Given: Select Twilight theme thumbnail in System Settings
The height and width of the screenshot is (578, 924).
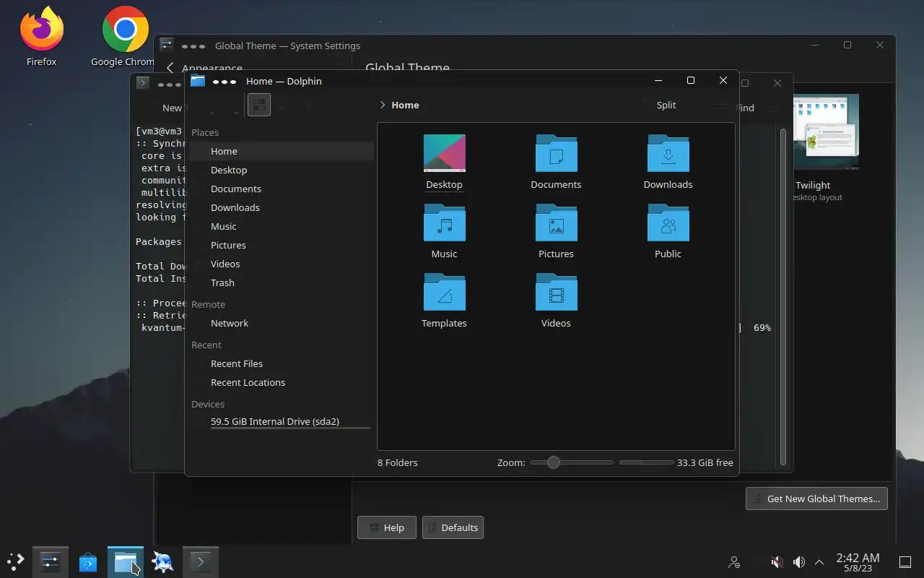Looking at the screenshot, I should pos(827,132).
